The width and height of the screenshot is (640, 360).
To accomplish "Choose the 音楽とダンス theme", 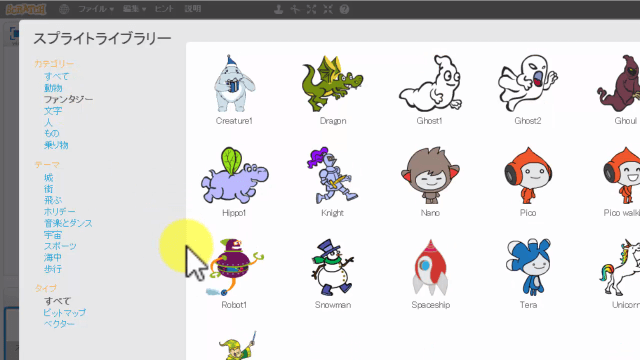I will pos(68,223).
